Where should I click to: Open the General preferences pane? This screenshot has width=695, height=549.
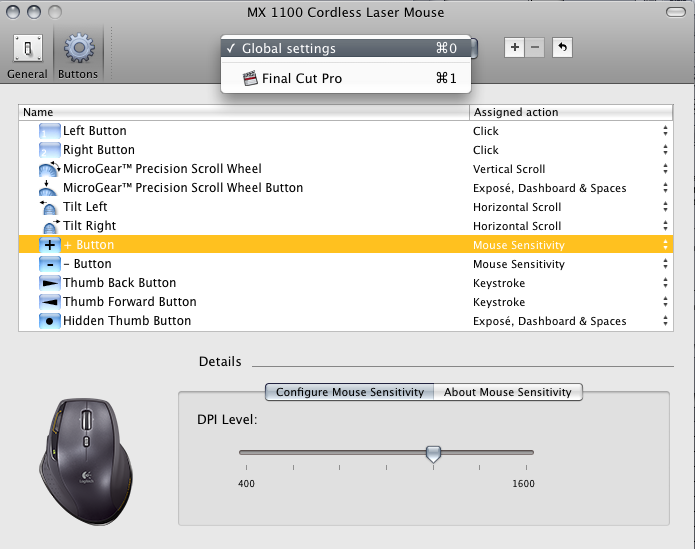[x=27, y=56]
